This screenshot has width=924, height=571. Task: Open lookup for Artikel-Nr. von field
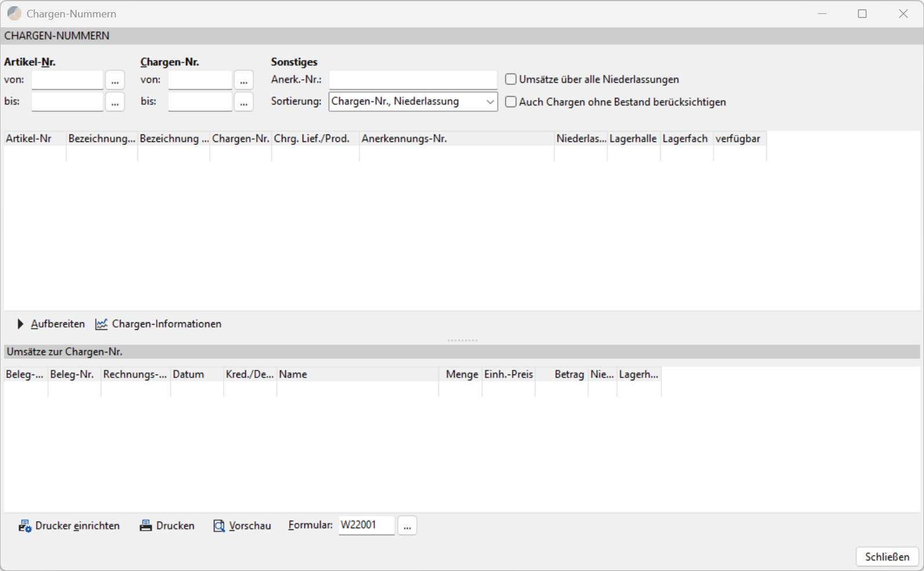click(115, 80)
